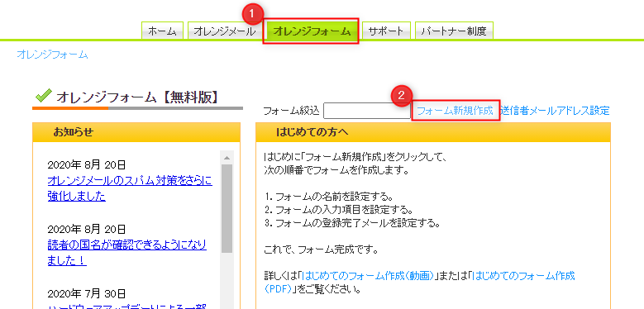Click the news list scroll-up arrow
This screenshot has width=644, height=309.
(227, 158)
